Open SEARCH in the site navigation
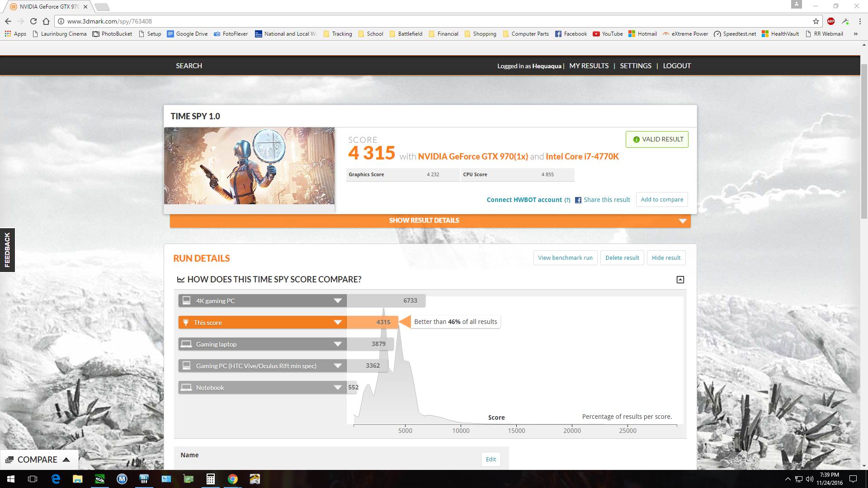 [189, 66]
